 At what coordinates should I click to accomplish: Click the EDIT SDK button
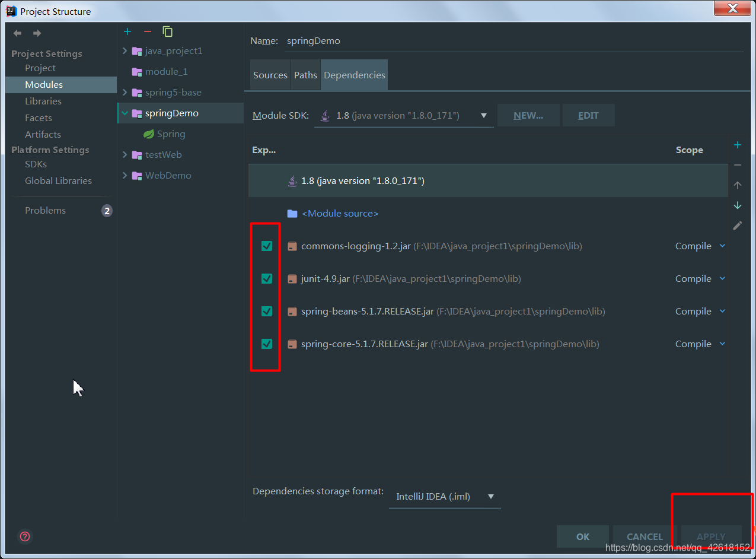click(588, 116)
